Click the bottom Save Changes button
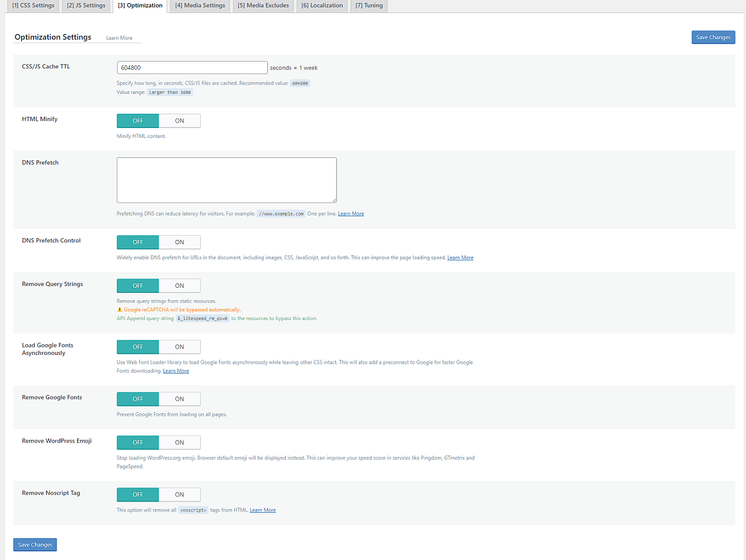The width and height of the screenshot is (746, 560). [35, 544]
